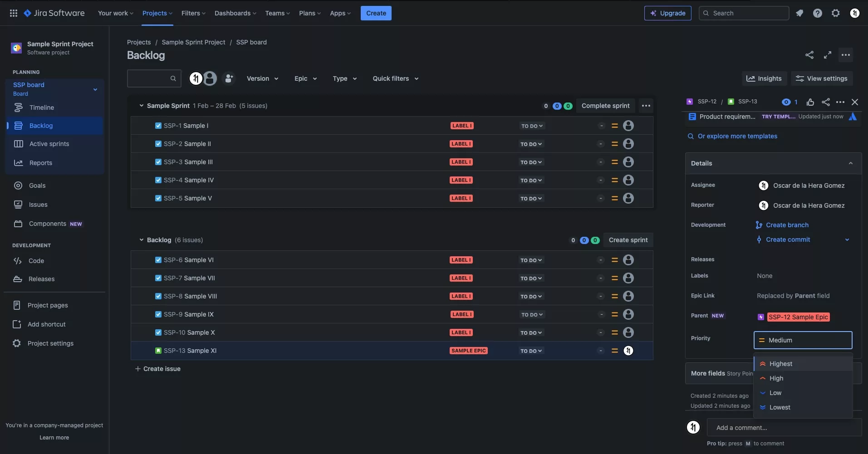Select High priority option
This screenshot has width=868, height=454.
coord(803,378)
